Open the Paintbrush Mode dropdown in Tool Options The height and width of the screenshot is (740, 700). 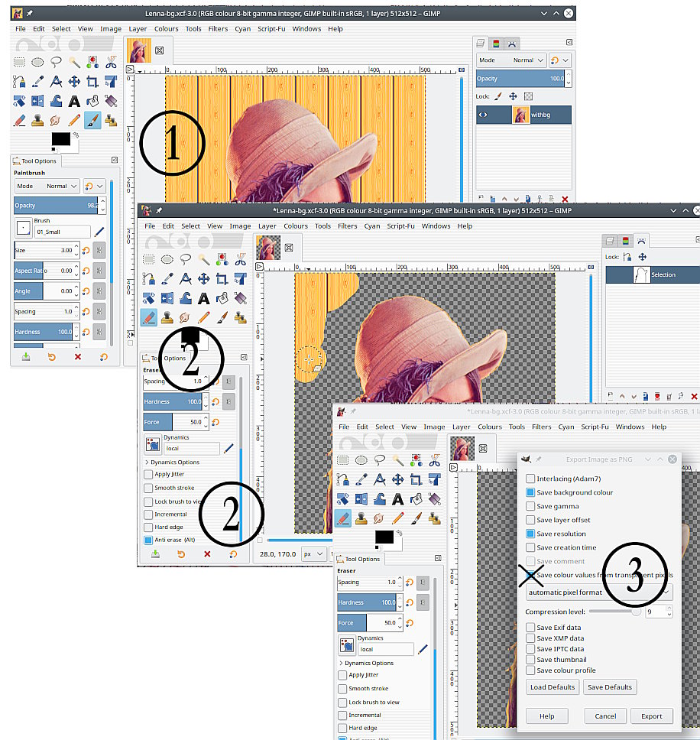point(47,186)
